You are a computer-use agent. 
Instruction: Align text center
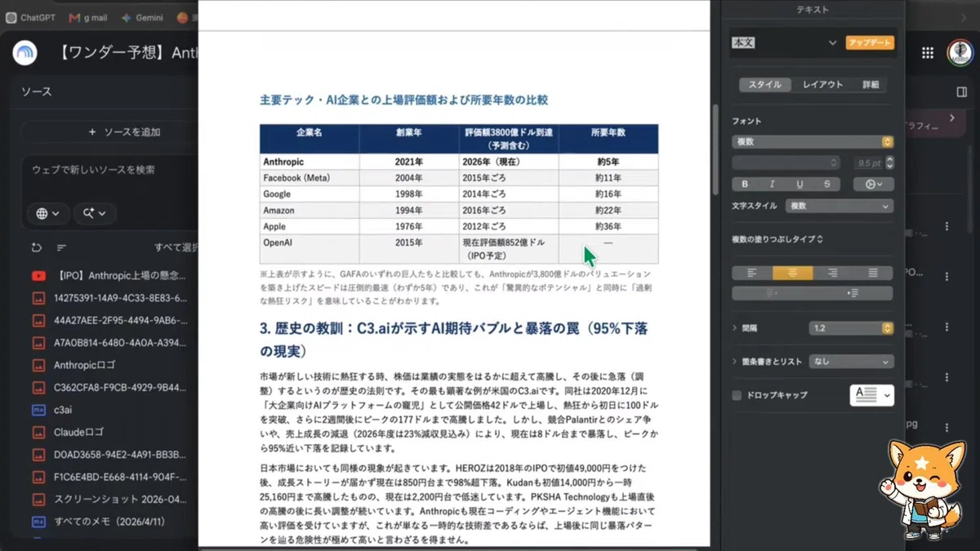792,273
